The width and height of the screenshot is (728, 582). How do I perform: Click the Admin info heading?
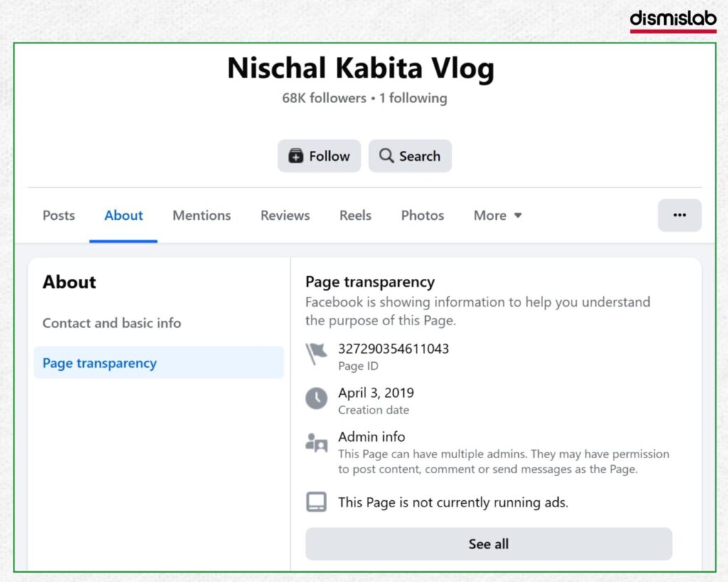point(371,437)
